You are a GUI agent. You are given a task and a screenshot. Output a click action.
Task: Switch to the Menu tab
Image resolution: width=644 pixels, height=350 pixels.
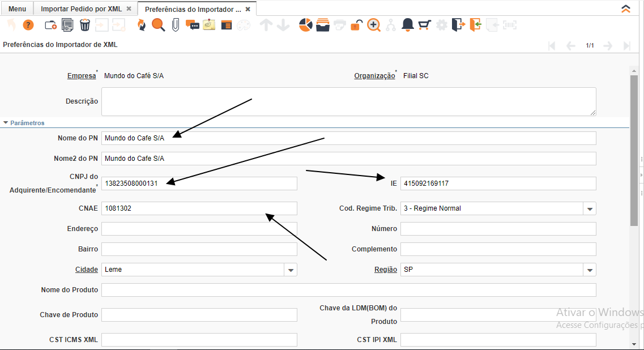[x=17, y=9]
